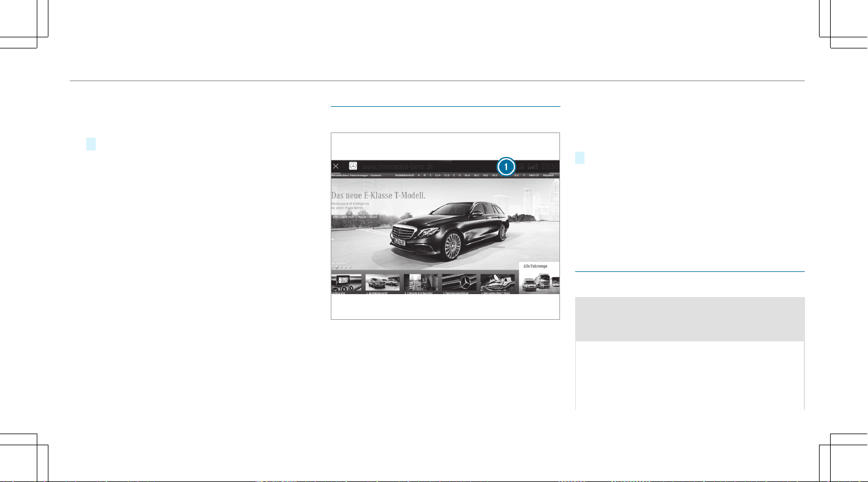The width and height of the screenshot is (868, 482).
Task: Open the Maybach model link
Action: [x=548, y=175]
